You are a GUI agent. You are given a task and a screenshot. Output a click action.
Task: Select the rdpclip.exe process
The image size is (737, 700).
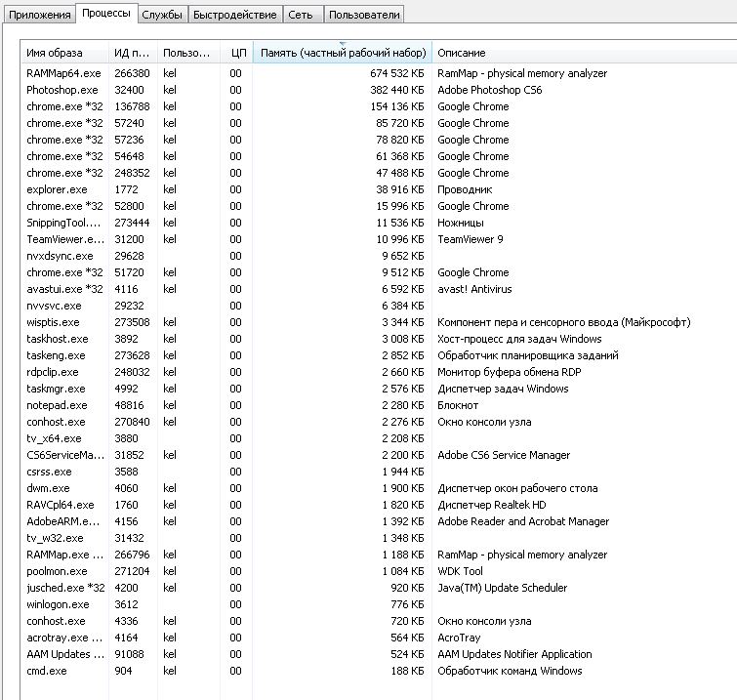[379, 372]
